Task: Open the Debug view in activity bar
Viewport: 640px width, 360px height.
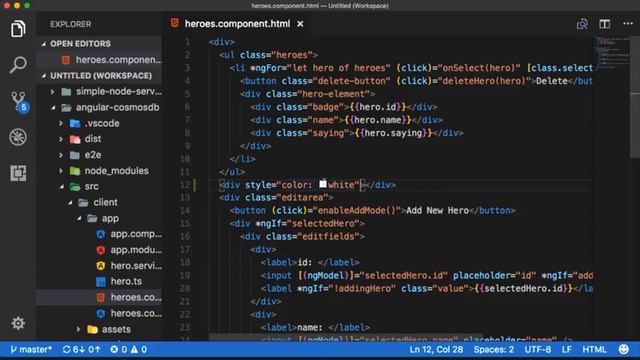Action: 18,137
